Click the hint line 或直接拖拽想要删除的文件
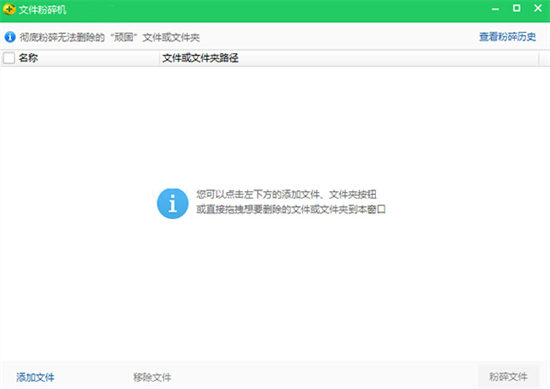The height and width of the screenshot is (389, 550). tap(291, 209)
